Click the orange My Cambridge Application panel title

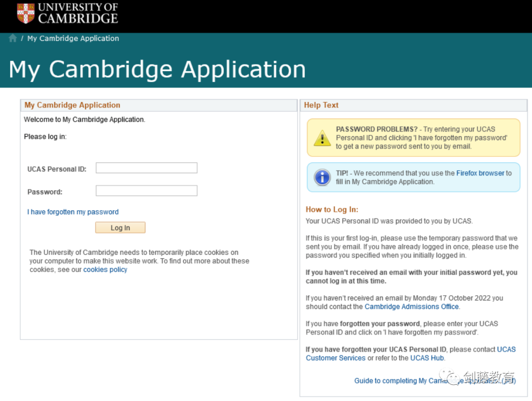coord(72,105)
